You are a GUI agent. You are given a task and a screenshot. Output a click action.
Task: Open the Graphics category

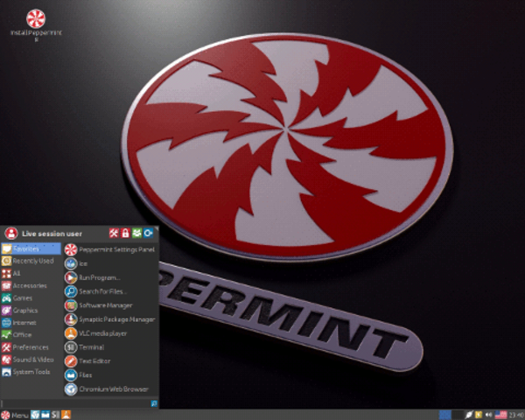coord(31,311)
